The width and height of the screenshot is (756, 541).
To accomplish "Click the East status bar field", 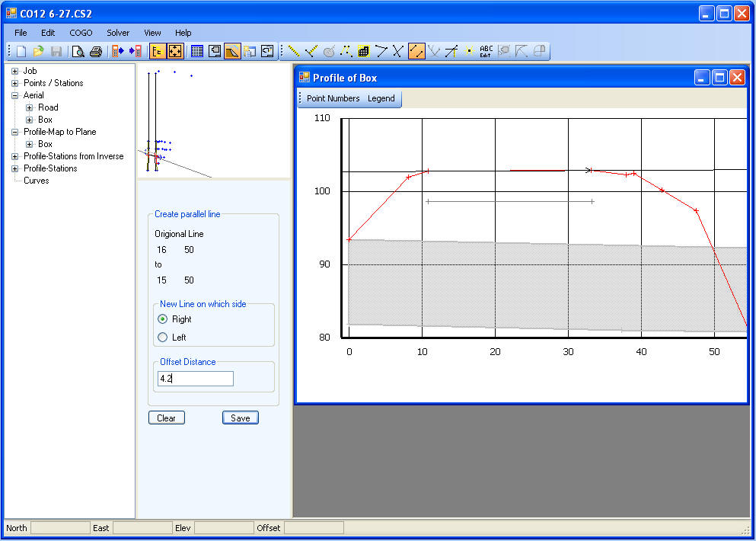I will 142,527.
